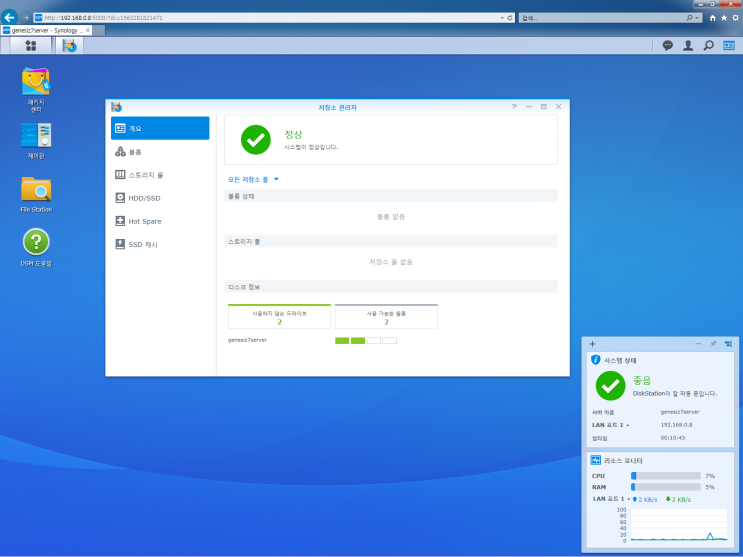Toggle the widgets panel icon in taskbar
The height and width of the screenshot is (557, 743).
click(729, 46)
